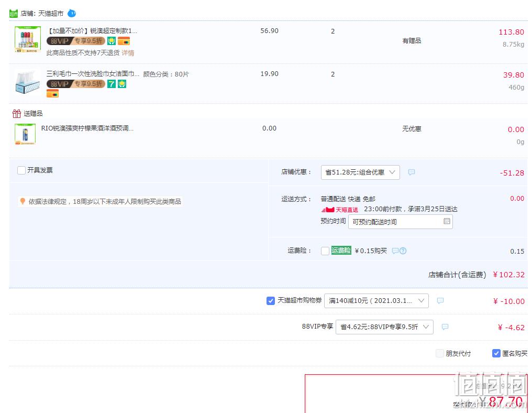Click the green Tmall supermarket store icon
This screenshot has width=532, height=413.
pyautogui.click(x=13, y=14)
